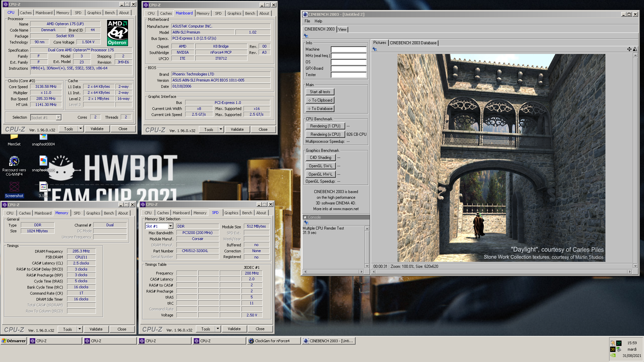Click the picture panel vertical scrollbar

pyautogui.click(x=635, y=160)
